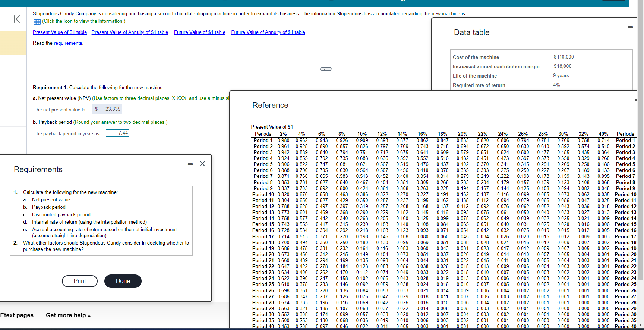Expand the divider ellipsis handle
The width and height of the screenshot is (644, 330).
(x=326, y=69)
